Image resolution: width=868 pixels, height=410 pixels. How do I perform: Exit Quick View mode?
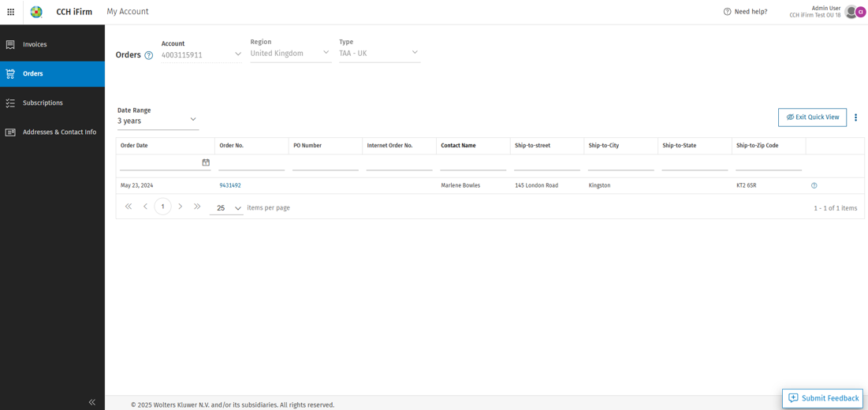(812, 117)
